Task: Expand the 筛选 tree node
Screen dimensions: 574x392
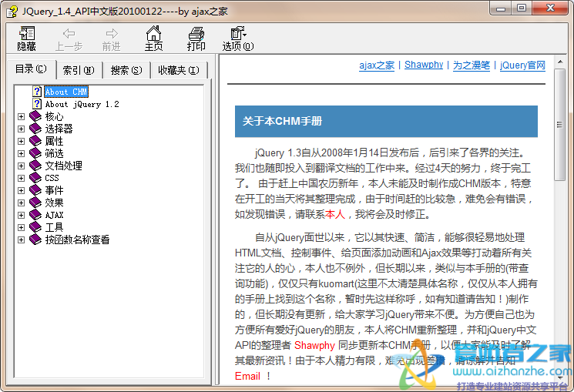Action: 22,154
